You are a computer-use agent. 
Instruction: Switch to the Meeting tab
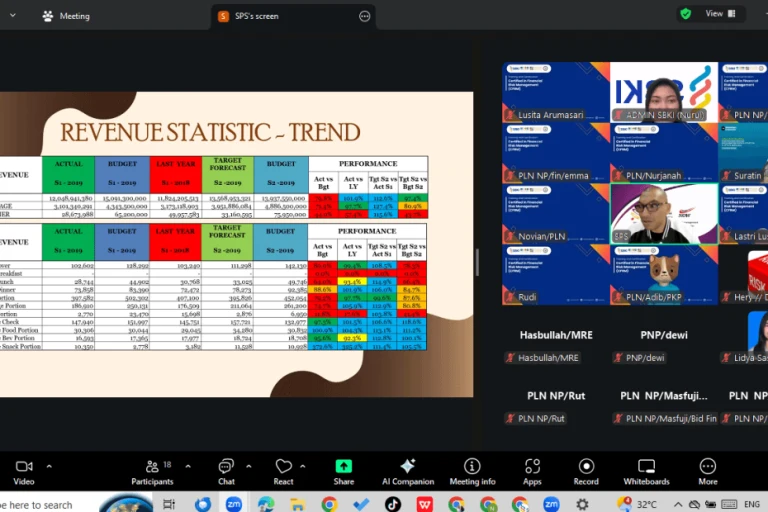(x=67, y=16)
